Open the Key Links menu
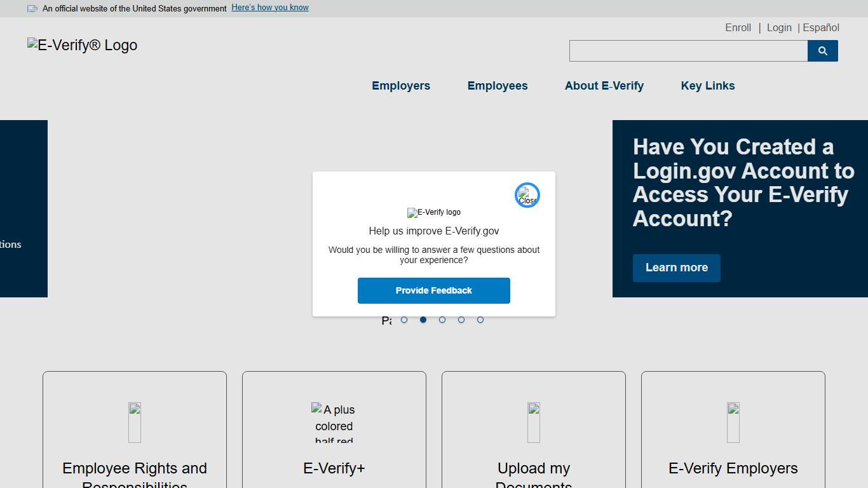This screenshot has height=488, width=868. tap(707, 86)
